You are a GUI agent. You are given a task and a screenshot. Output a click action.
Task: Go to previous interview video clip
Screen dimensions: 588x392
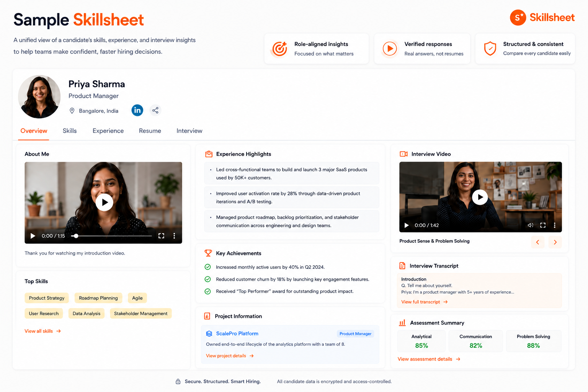[537, 242]
